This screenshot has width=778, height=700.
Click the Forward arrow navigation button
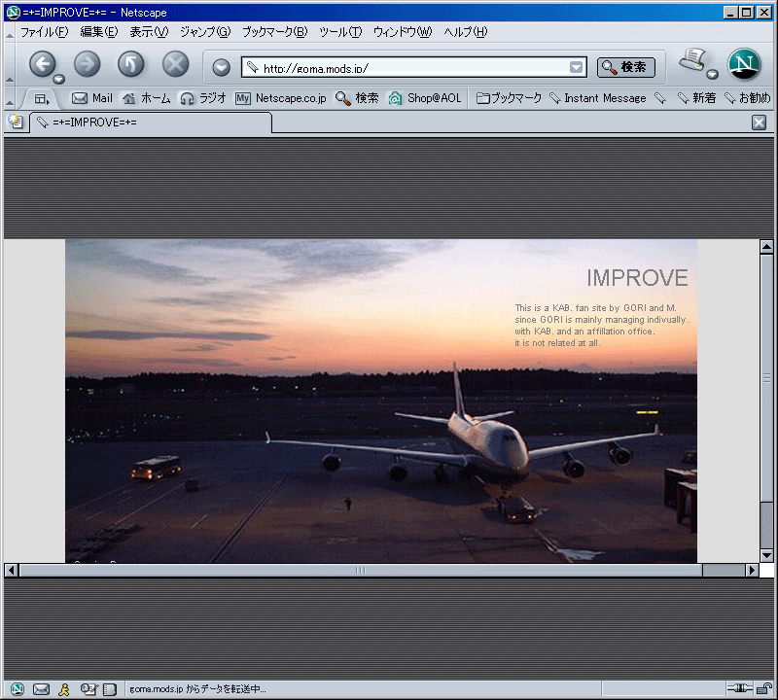point(87,64)
